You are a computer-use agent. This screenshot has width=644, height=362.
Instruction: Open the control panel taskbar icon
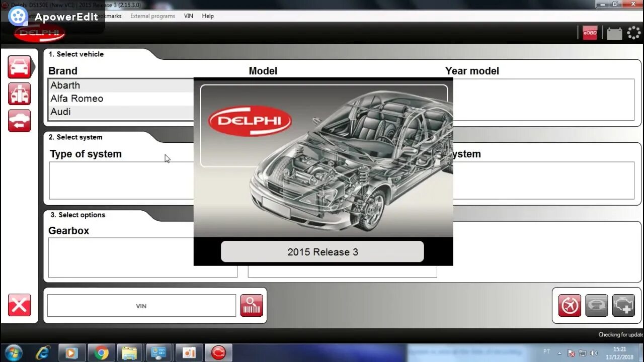pos(159,353)
